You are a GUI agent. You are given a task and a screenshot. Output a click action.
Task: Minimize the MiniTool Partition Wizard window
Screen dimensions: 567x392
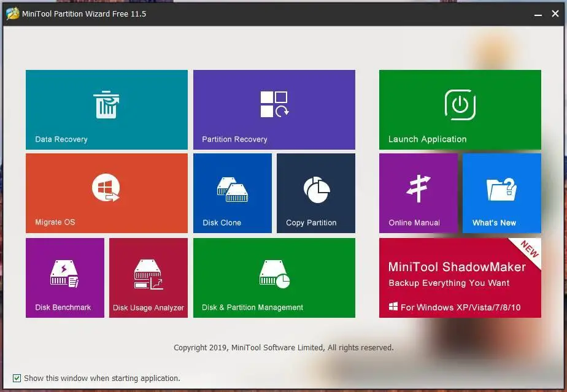pyautogui.click(x=538, y=14)
